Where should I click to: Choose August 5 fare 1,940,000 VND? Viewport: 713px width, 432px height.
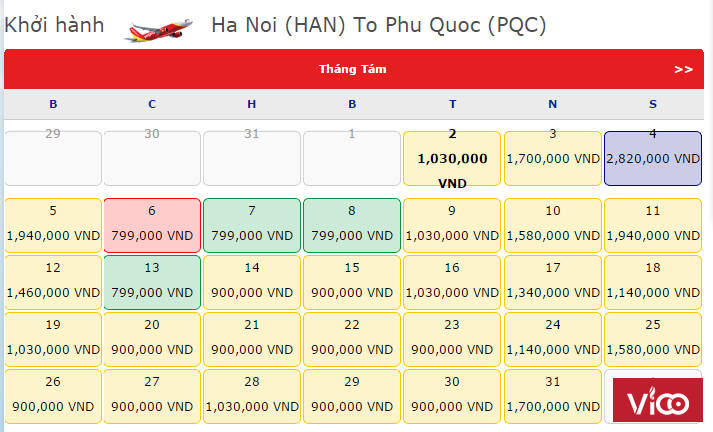[53, 225]
